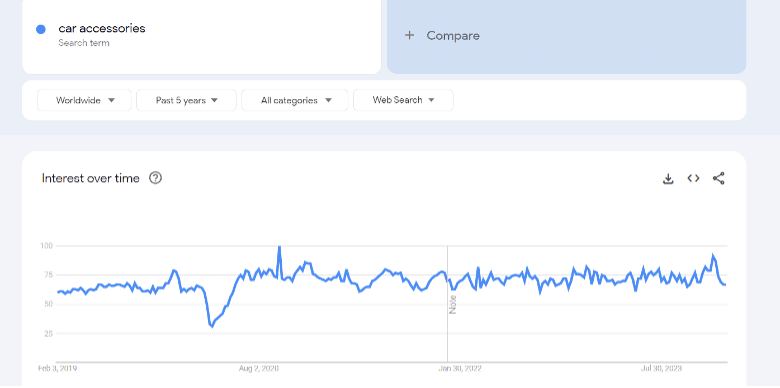Click the plus icon beside Compare
Viewport: 780px width, 388px height.
pyautogui.click(x=409, y=35)
